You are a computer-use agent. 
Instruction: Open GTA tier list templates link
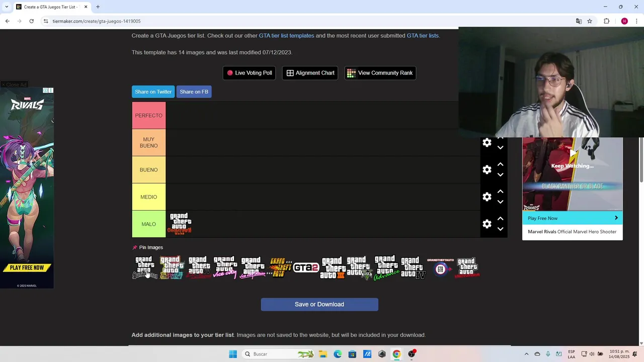click(286, 36)
